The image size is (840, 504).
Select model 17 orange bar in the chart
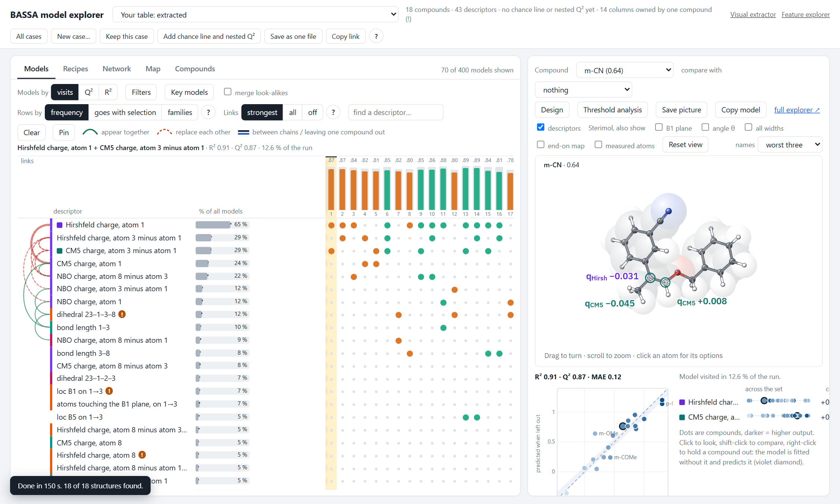[510, 191]
